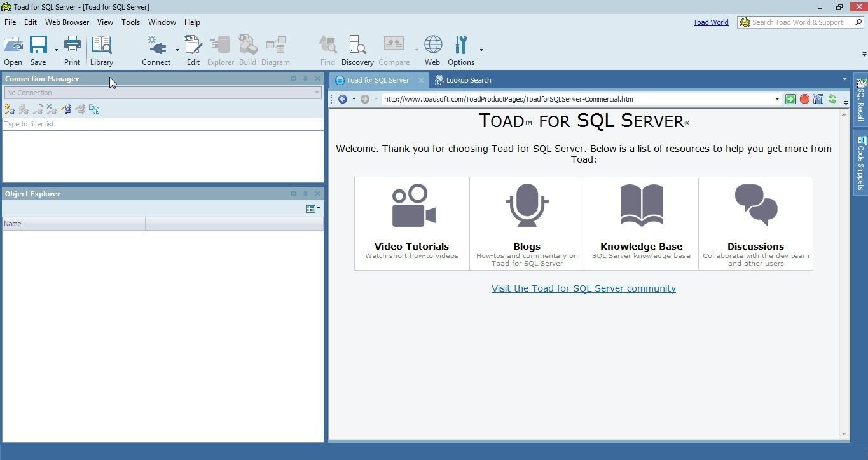Click the Discussions speech bubbles icon

756,205
